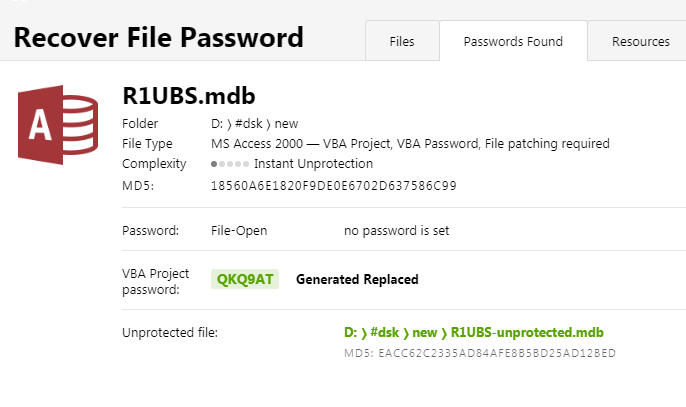Click the unprotected file MD5 hash
The height and width of the screenshot is (407, 686).
[x=479, y=353]
